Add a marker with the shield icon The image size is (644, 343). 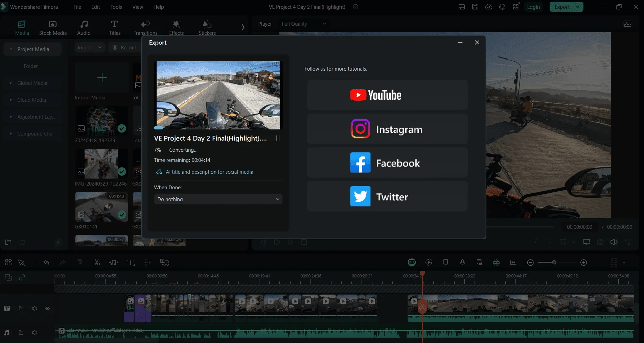click(x=445, y=262)
